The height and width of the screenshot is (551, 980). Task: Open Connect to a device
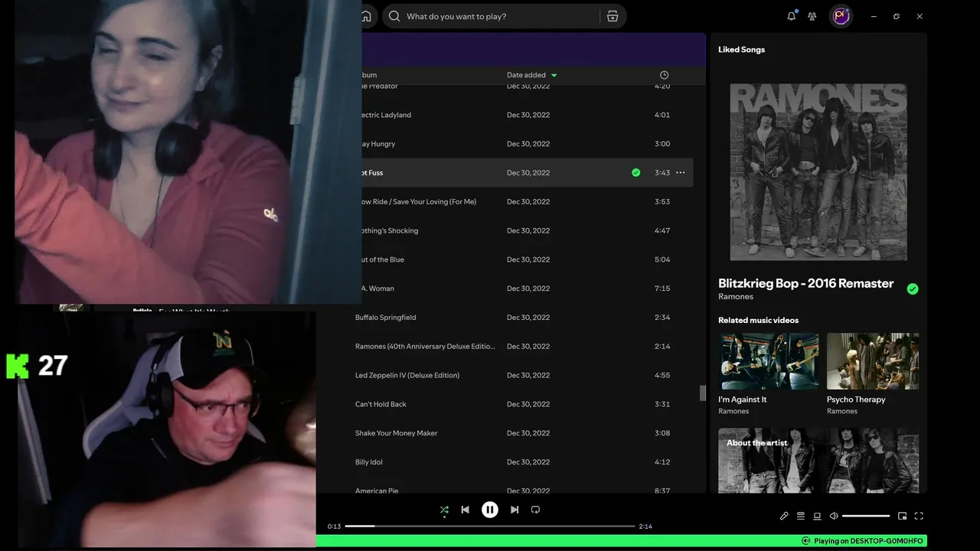point(817,516)
